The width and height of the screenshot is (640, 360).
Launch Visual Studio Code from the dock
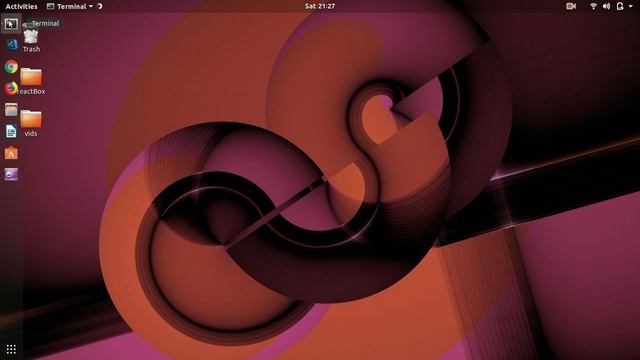[x=12, y=44]
